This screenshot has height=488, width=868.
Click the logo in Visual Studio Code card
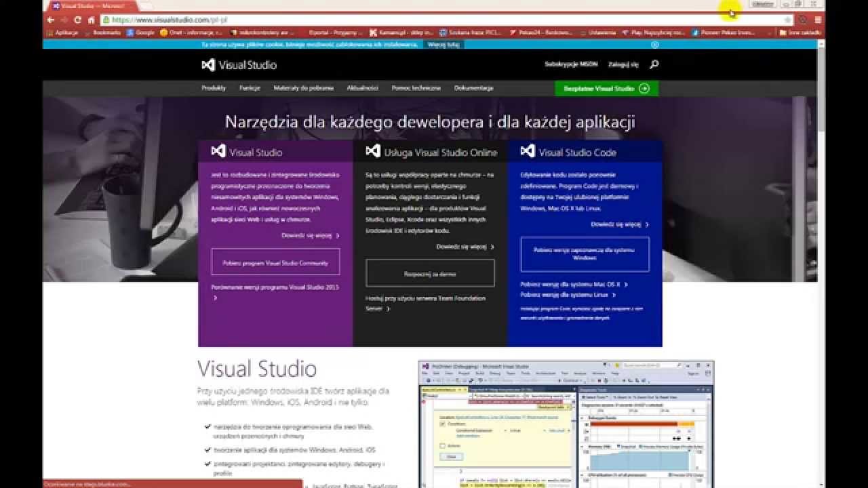coord(528,151)
